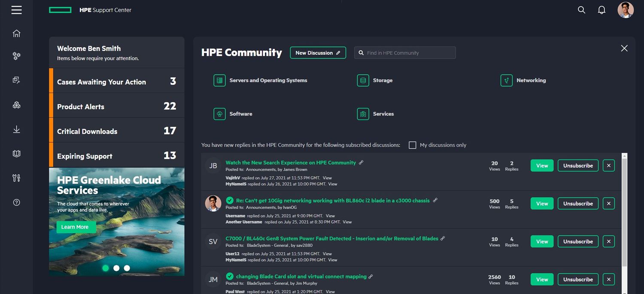Click the Services category icon

363,114
